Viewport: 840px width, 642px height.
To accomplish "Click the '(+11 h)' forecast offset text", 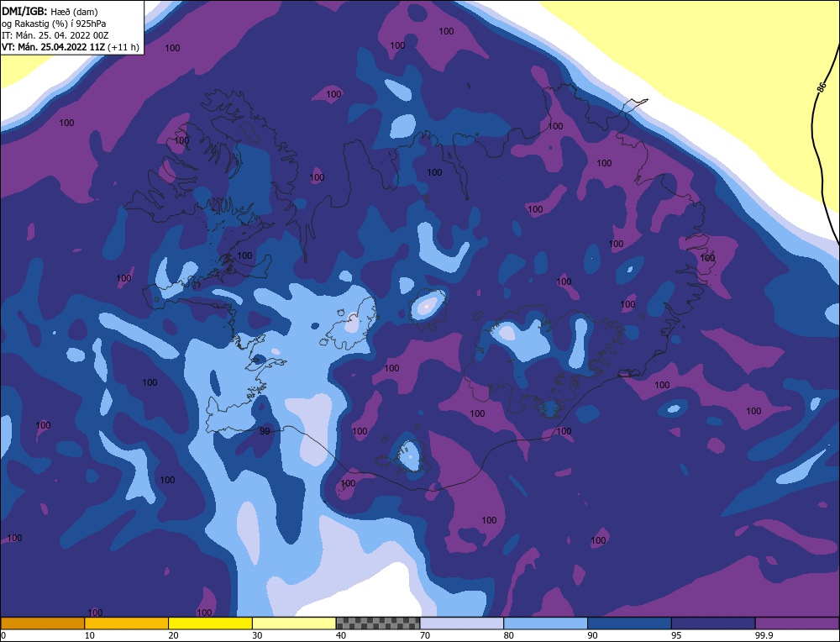I will coord(123,47).
